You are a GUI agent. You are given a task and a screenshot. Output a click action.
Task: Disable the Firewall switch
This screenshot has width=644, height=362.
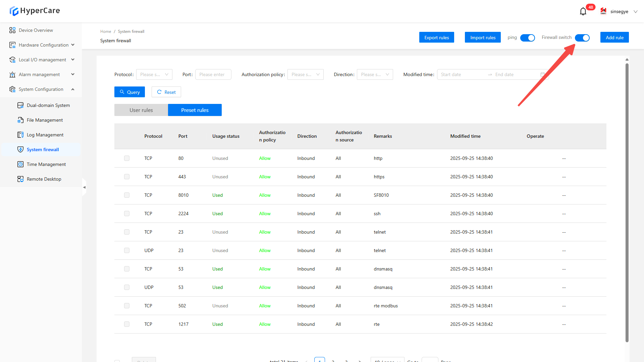[582, 38]
